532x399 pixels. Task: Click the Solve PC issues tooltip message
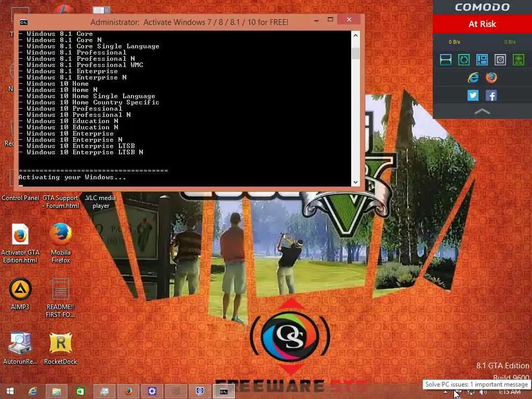476,384
